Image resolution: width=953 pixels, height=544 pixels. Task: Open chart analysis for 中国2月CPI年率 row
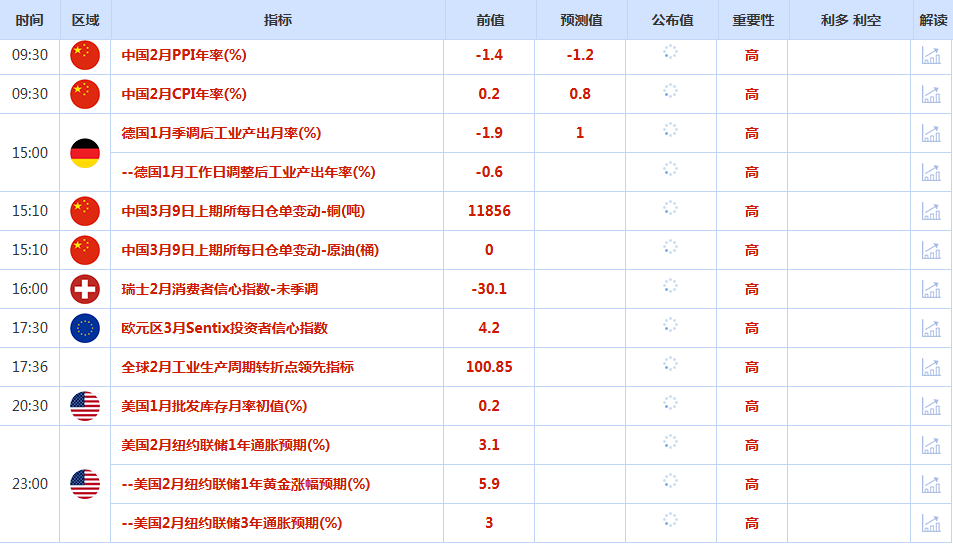coord(931,94)
